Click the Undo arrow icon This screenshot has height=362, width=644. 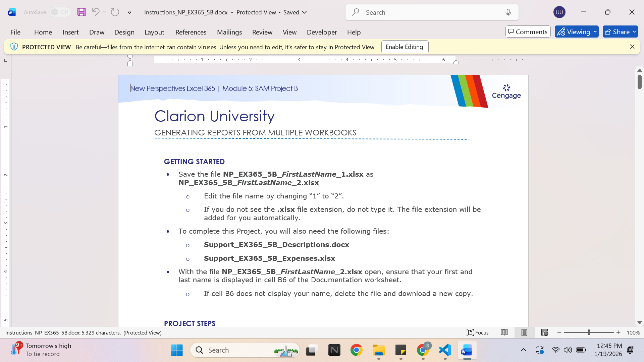tap(96, 12)
